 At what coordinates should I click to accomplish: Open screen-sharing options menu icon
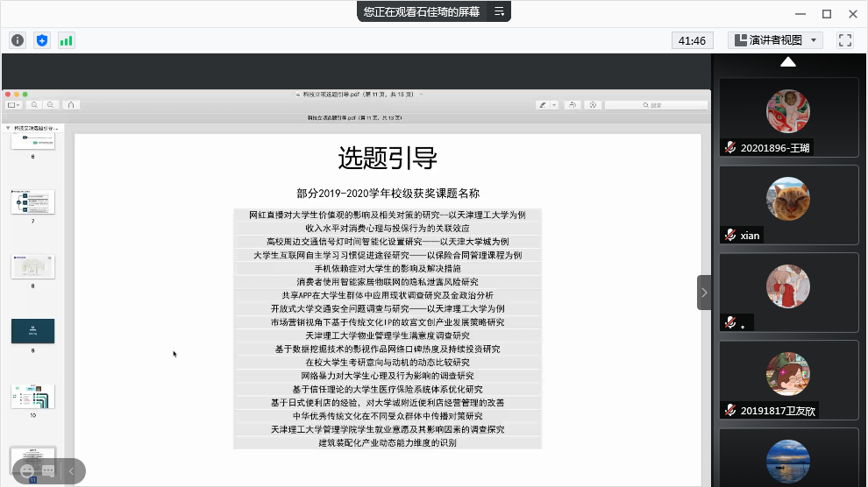pos(499,11)
